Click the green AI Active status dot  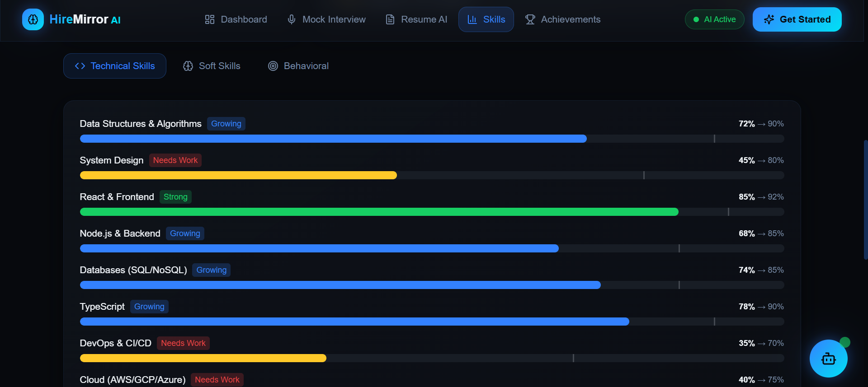coord(696,19)
